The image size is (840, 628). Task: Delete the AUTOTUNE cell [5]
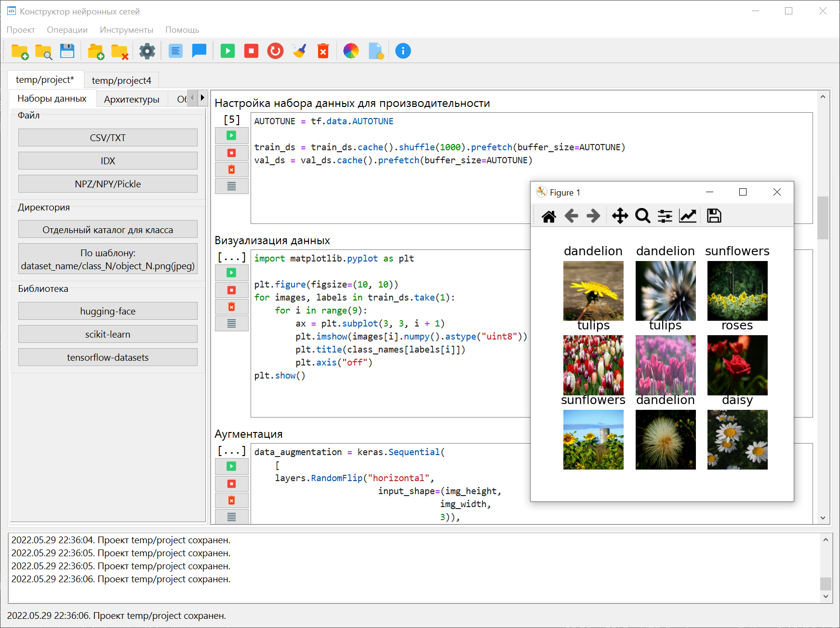click(x=231, y=170)
